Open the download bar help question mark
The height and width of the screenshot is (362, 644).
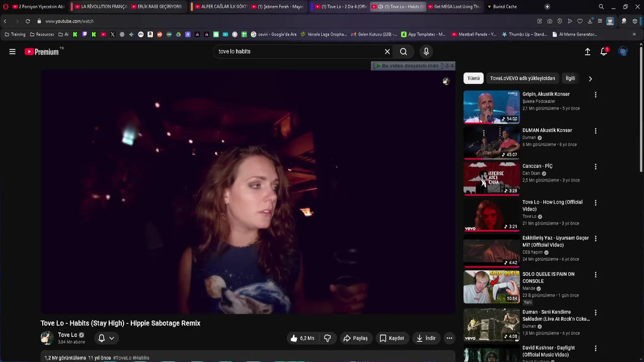click(x=446, y=66)
